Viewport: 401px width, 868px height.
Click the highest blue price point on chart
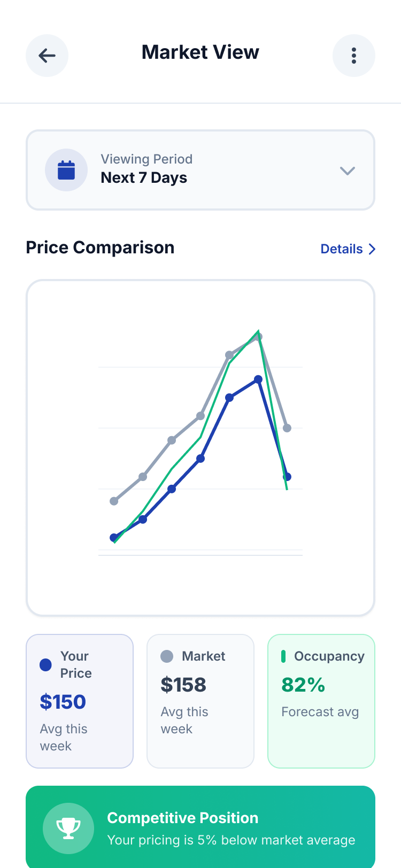point(258,379)
